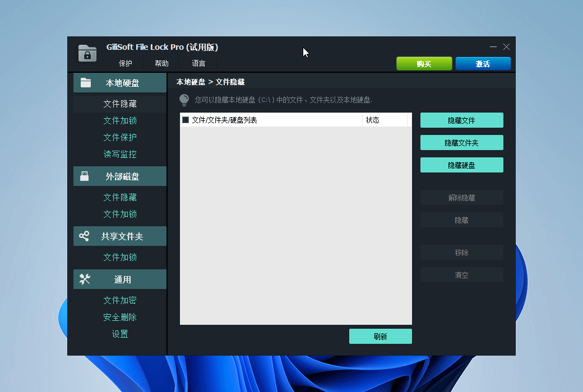Image resolution: width=583 pixels, height=392 pixels.
Task: Click the blue 激活 button
Action: click(x=483, y=63)
